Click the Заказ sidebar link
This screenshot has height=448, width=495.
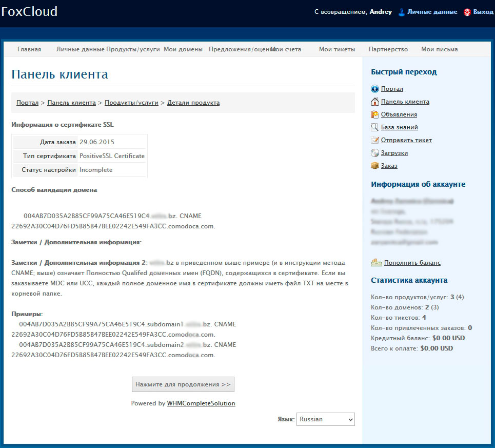tap(389, 166)
